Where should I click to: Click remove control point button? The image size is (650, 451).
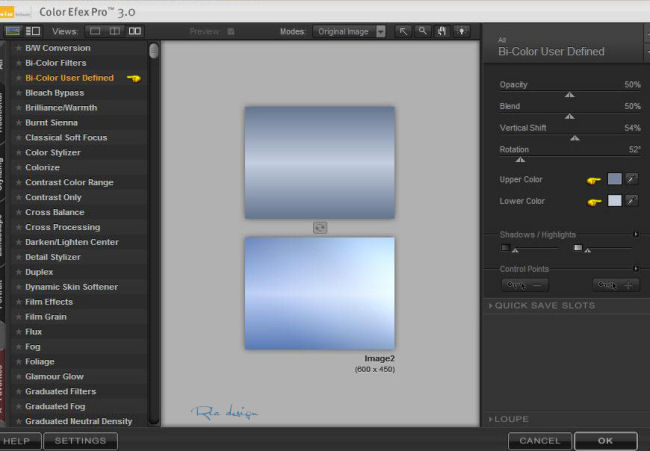click(x=525, y=285)
